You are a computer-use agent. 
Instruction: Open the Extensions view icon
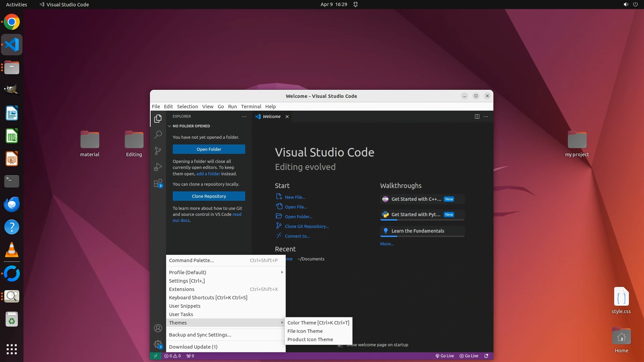158,183
